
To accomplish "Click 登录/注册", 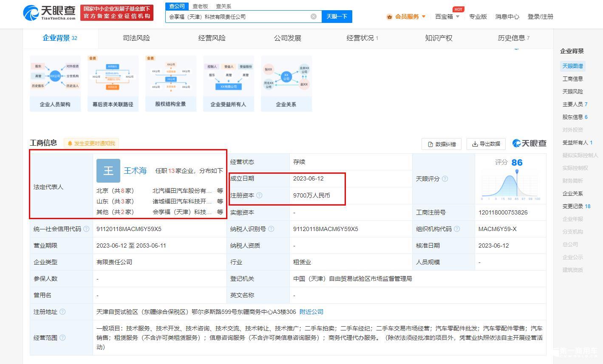I will point(540,17).
